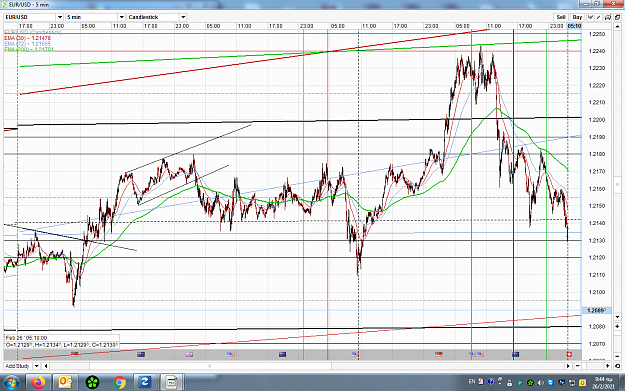This screenshot has width=625, height=391.
Task: Open the Candlestick chart type dropdown
Action: coord(183,17)
